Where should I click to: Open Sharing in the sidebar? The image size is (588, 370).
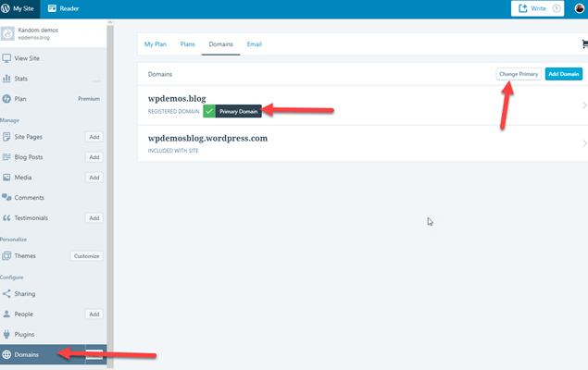(x=54, y=293)
